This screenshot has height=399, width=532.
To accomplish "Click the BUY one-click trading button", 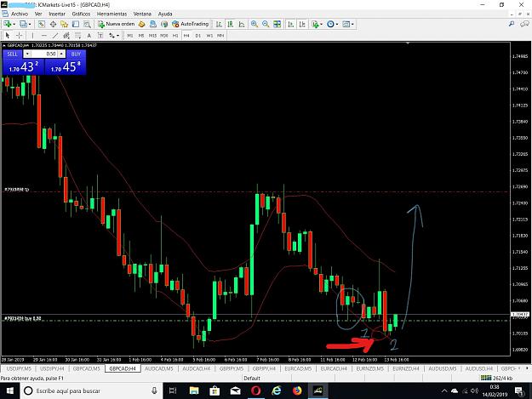I will [76, 54].
